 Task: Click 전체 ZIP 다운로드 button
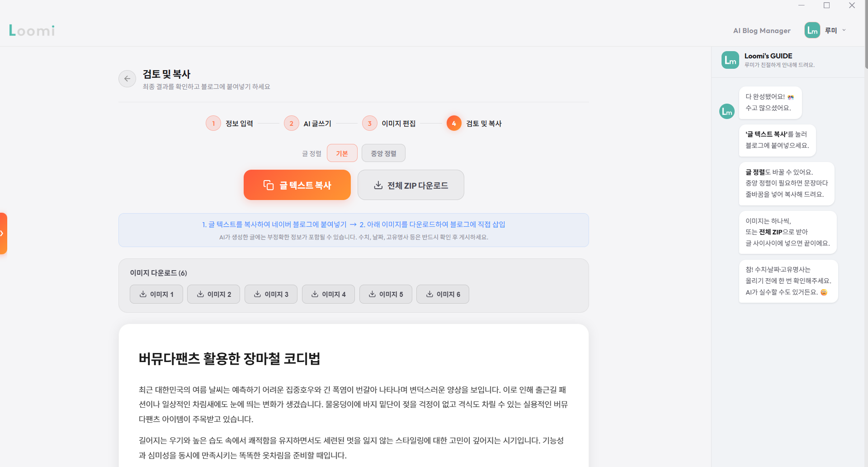[x=411, y=185]
